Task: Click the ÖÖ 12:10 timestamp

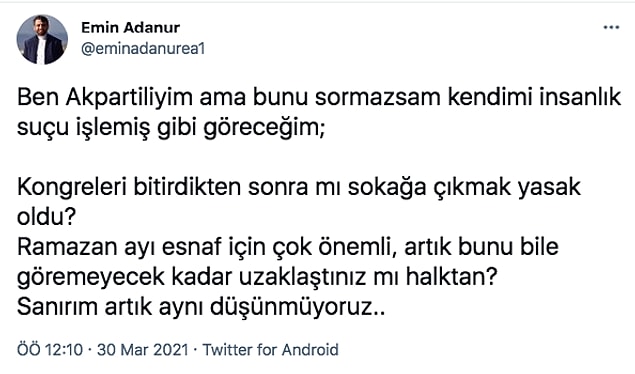Action: (x=50, y=350)
